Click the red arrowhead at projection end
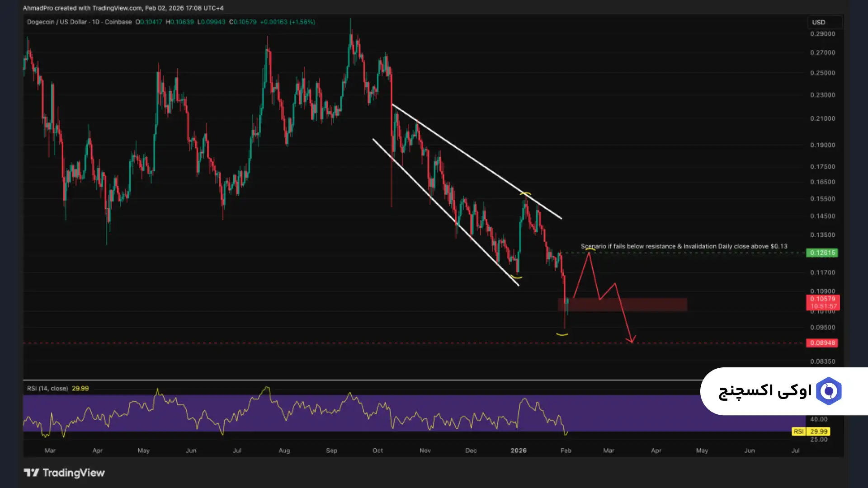The height and width of the screenshot is (488, 868). [631, 339]
